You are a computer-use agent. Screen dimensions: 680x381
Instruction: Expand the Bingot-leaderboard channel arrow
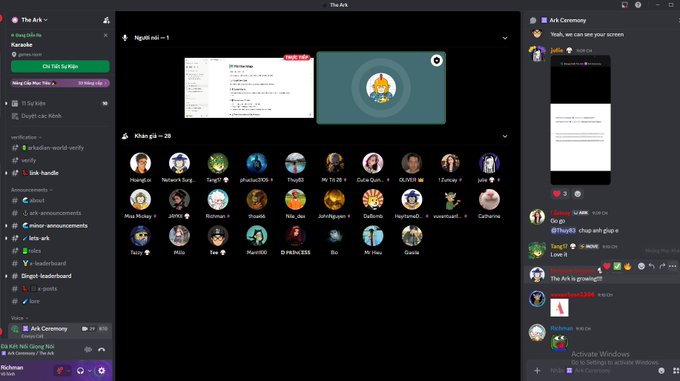click(x=6, y=276)
